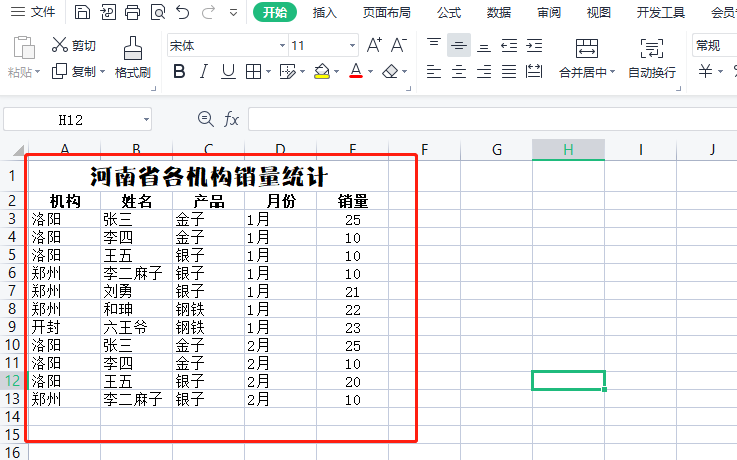Expand the fill color dropdown arrow
The height and width of the screenshot is (460, 737).
(x=337, y=72)
